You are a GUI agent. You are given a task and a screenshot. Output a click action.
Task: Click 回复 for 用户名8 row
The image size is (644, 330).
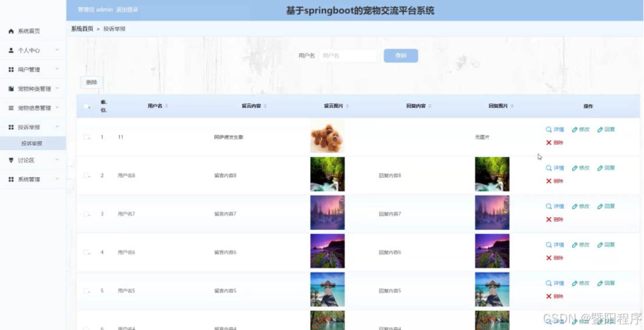tap(606, 168)
